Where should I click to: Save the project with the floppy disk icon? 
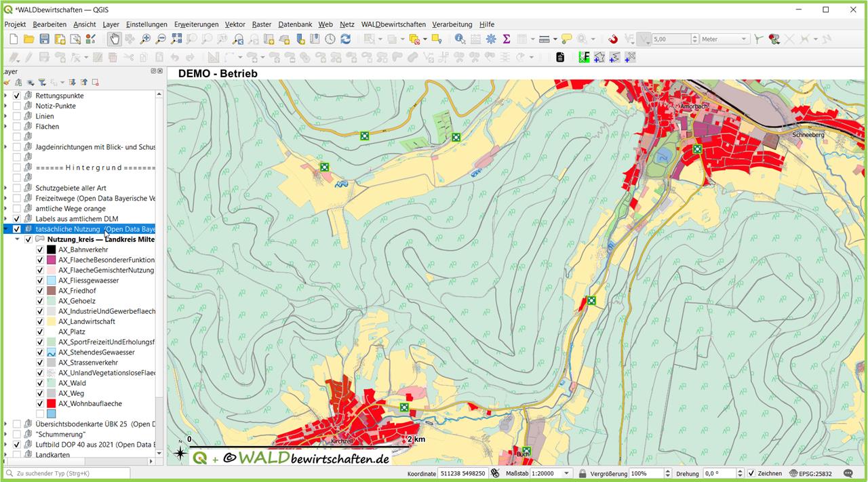pos(44,39)
